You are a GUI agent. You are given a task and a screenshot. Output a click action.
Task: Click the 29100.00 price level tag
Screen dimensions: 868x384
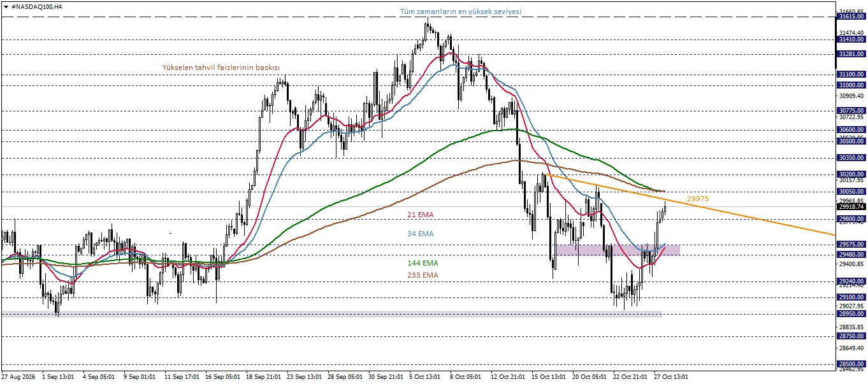coord(851,297)
